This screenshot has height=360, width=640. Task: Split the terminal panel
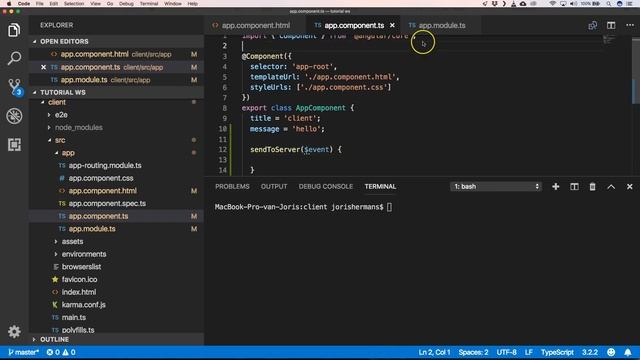574,187
